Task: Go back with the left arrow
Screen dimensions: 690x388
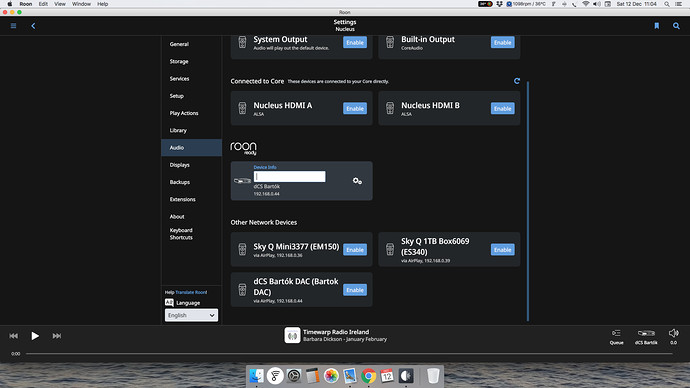Action: [x=33, y=26]
